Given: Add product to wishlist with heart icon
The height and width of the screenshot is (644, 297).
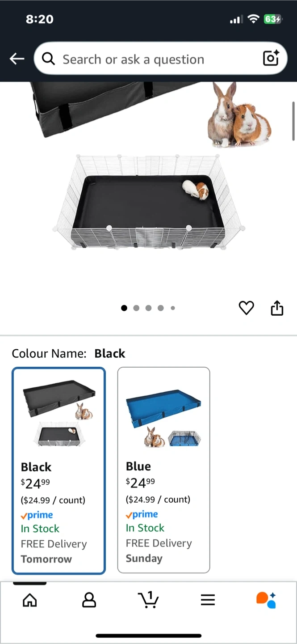Looking at the screenshot, I should [246, 308].
